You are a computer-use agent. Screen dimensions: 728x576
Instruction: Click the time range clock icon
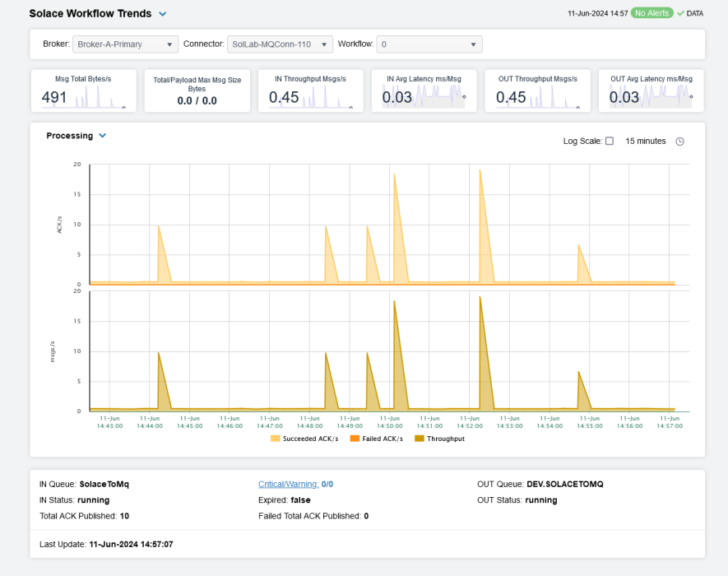click(679, 142)
